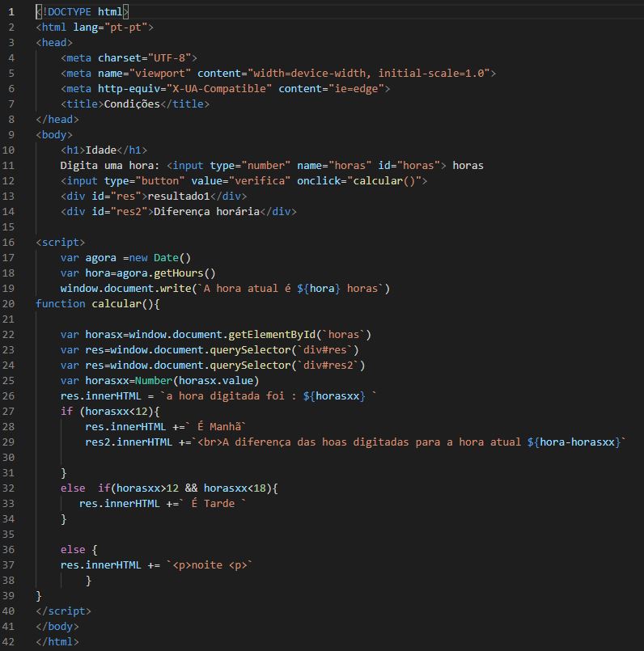This screenshot has width=644, height=651.
Task: Click the DOCTYPE html declaration
Action: pyautogui.click(x=83, y=12)
